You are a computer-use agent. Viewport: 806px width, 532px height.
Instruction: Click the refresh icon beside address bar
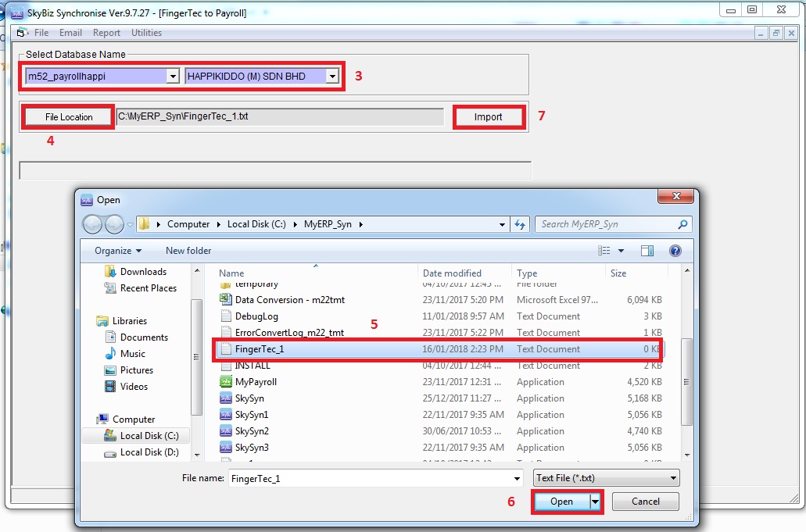pyautogui.click(x=520, y=224)
